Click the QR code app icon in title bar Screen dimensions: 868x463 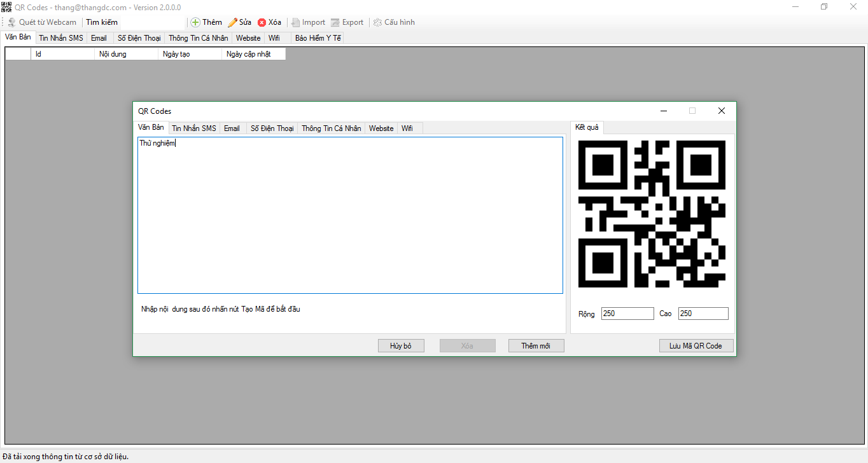click(6, 7)
